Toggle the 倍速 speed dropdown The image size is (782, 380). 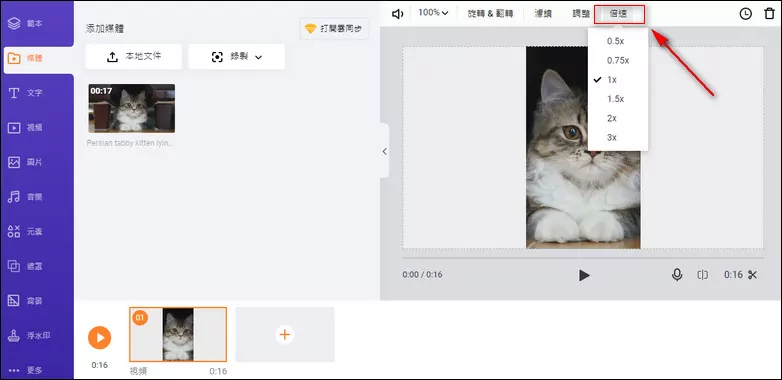(x=619, y=14)
